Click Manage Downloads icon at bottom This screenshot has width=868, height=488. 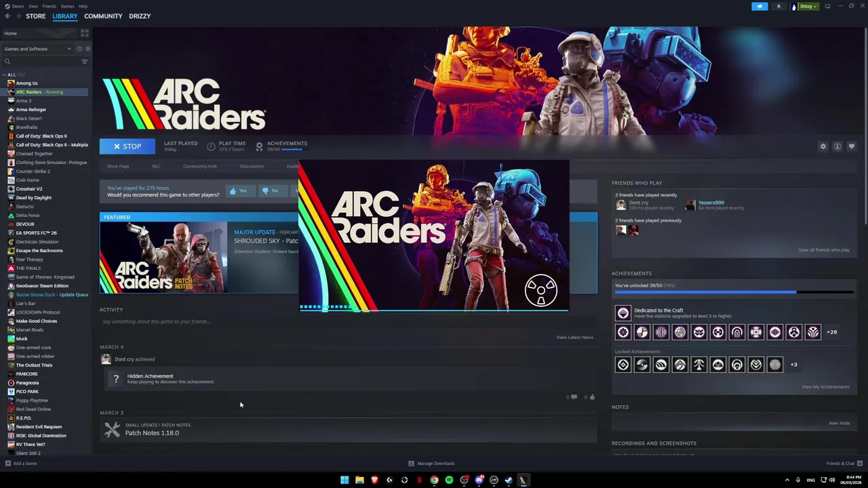(411, 464)
